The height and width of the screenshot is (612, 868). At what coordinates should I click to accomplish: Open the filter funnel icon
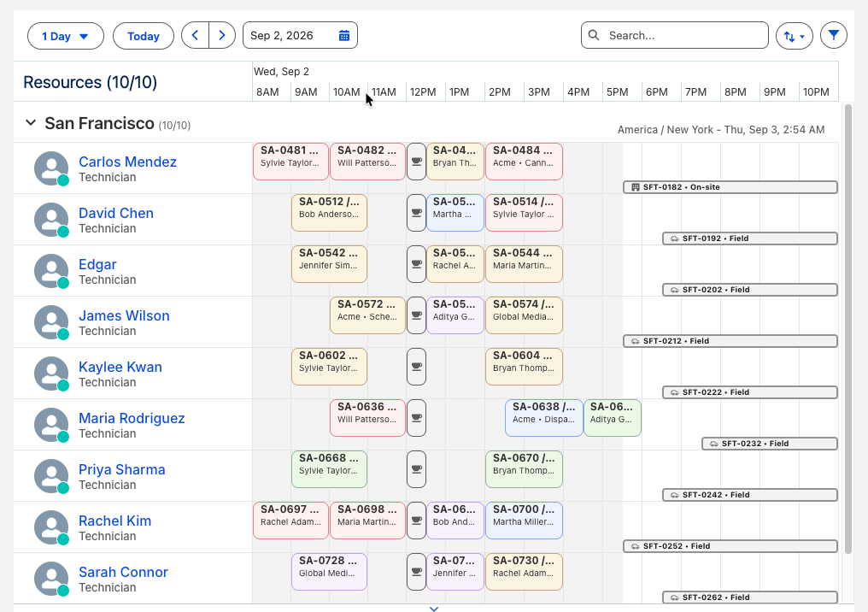point(834,35)
